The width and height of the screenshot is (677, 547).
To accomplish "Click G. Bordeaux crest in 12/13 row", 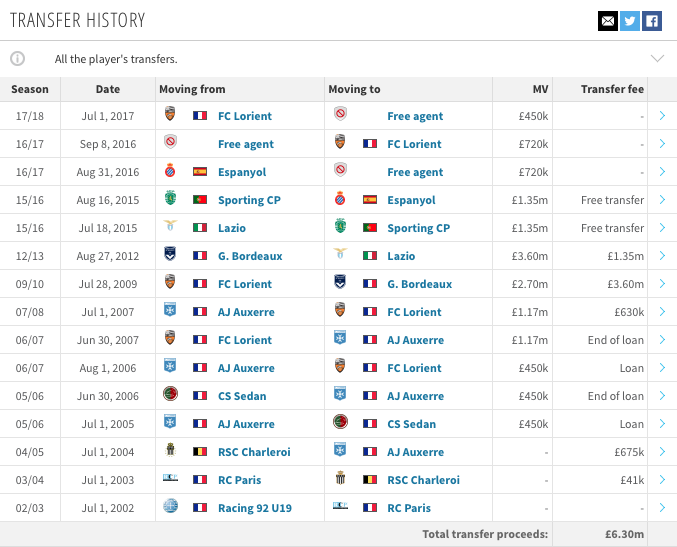I will 170,254.
